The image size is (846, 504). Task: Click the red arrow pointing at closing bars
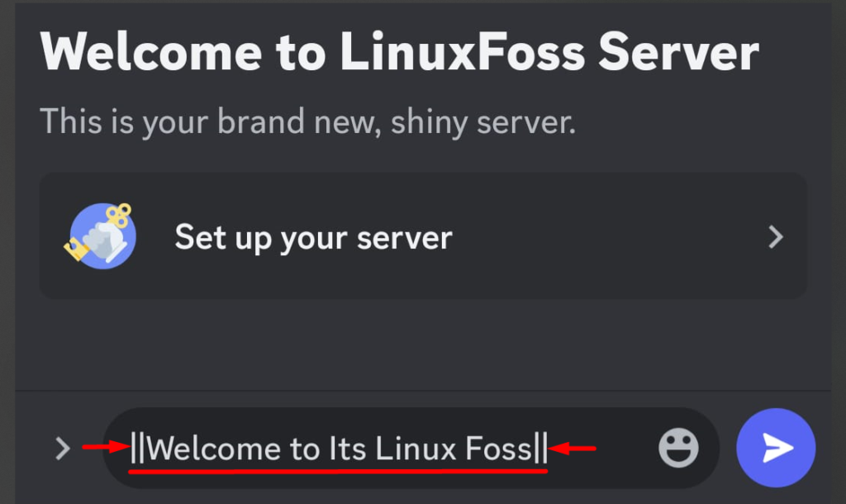[x=573, y=448]
